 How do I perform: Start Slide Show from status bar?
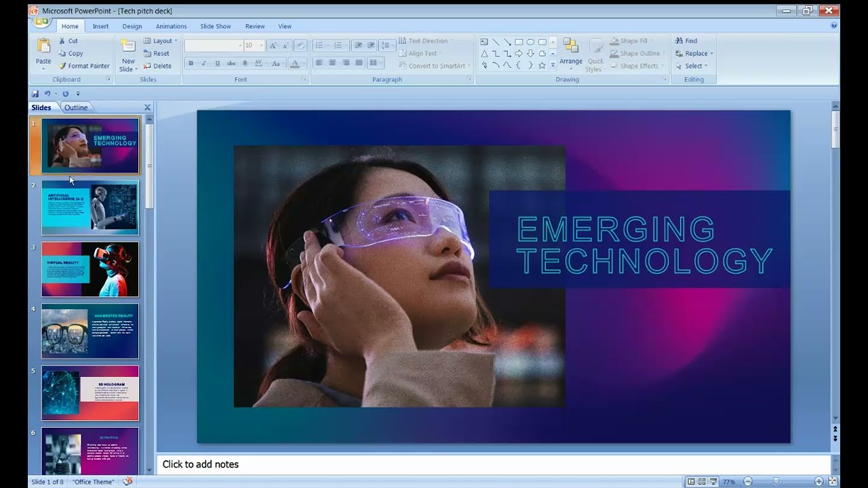pyautogui.click(x=713, y=482)
